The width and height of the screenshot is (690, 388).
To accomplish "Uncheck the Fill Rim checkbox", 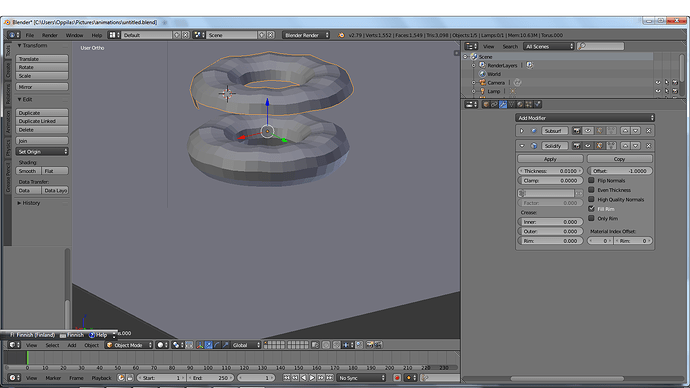I will [591, 209].
